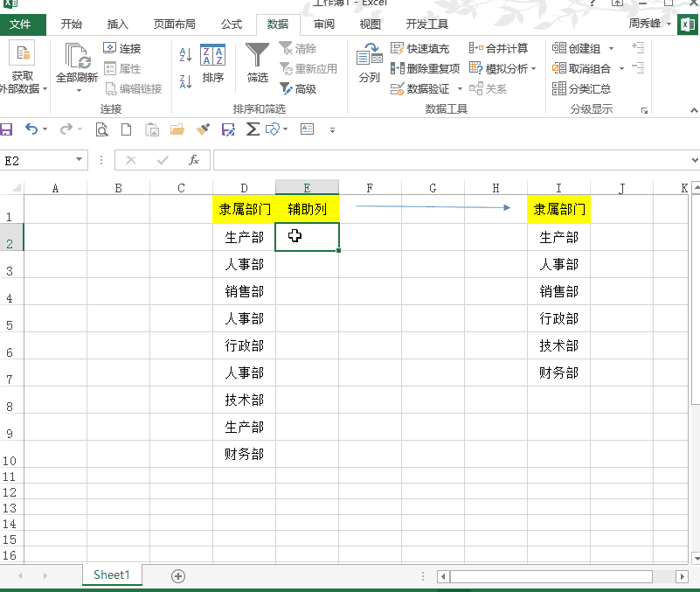
Task: Open account menu for 周秀峰
Action: click(x=649, y=24)
